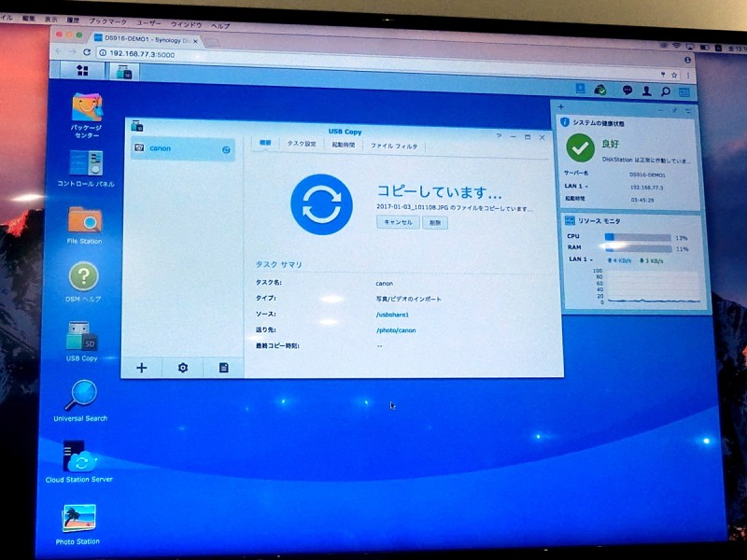Reload the browser page
The height and width of the screenshot is (560, 747).
[x=87, y=52]
